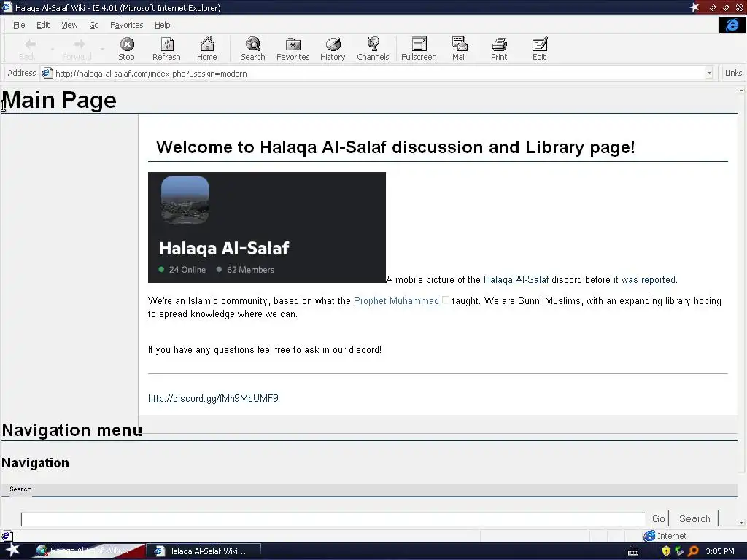Open the View menu

click(69, 25)
